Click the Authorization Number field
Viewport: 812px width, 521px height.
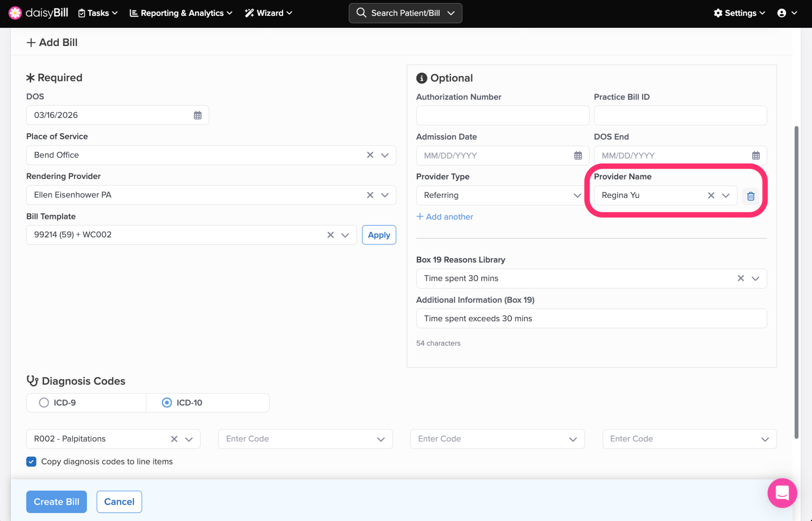(x=502, y=115)
